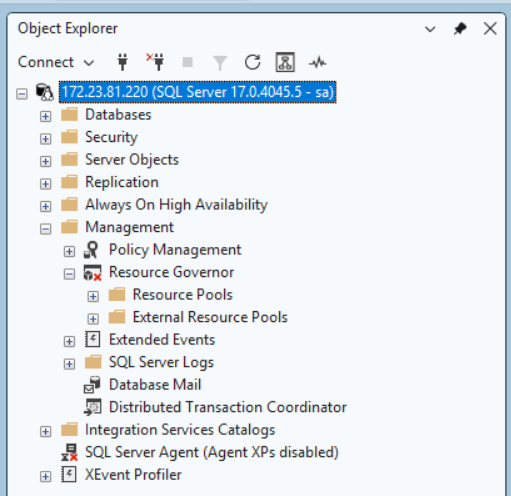Select the Server Objects label
The height and width of the screenshot is (496, 511).
(x=132, y=160)
